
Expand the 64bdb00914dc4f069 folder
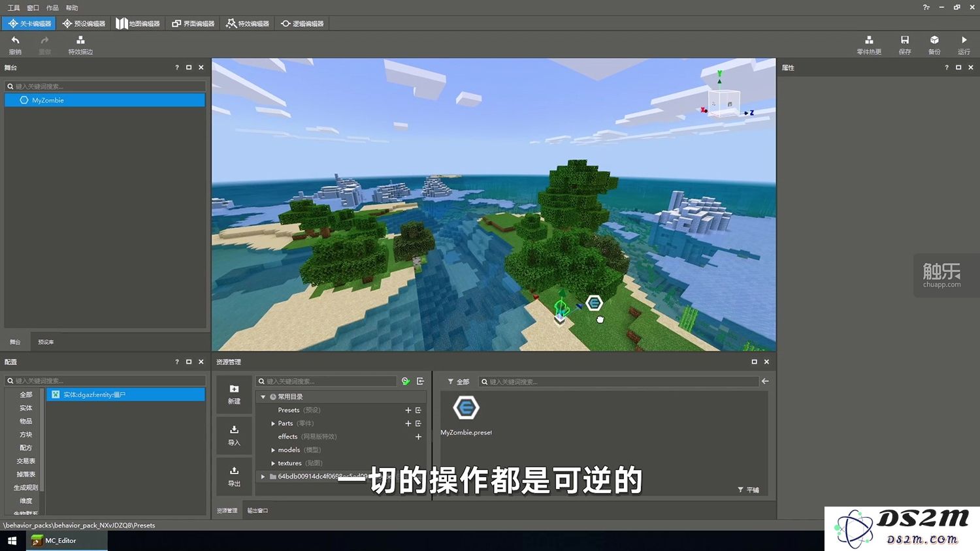click(x=263, y=477)
